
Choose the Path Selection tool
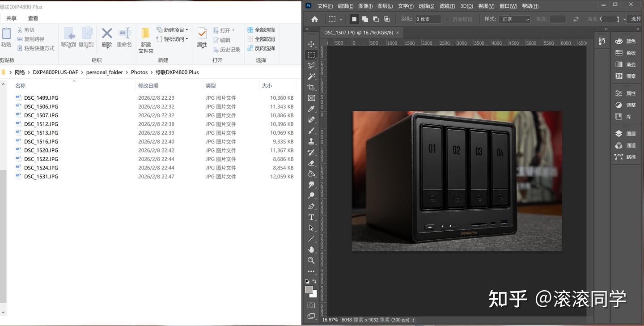pos(311,228)
